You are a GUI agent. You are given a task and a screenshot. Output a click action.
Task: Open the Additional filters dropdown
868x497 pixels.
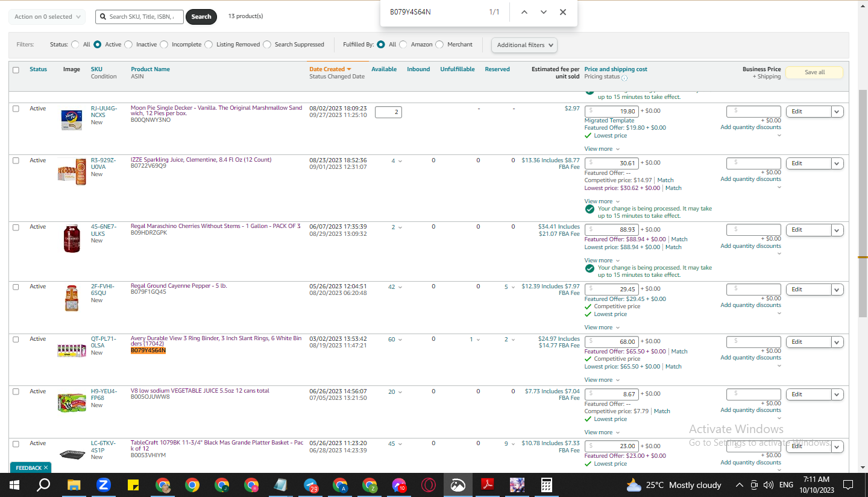[x=524, y=45]
